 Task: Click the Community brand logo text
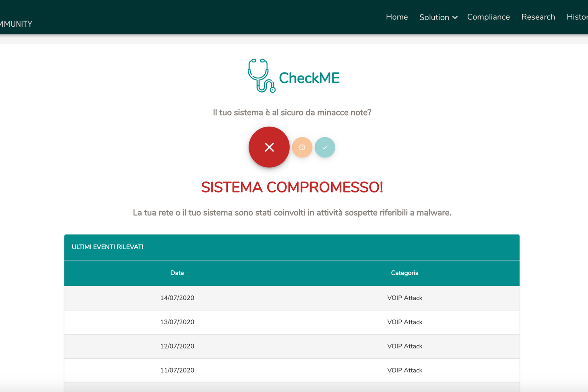[x=16, y=24]
